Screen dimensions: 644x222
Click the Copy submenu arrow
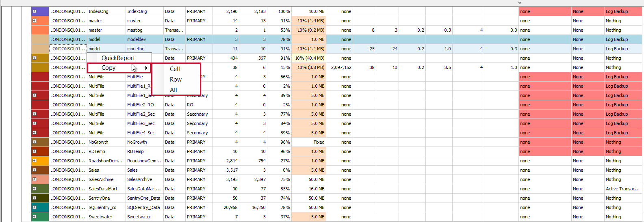pyautogui.click(x=146, y=68)
